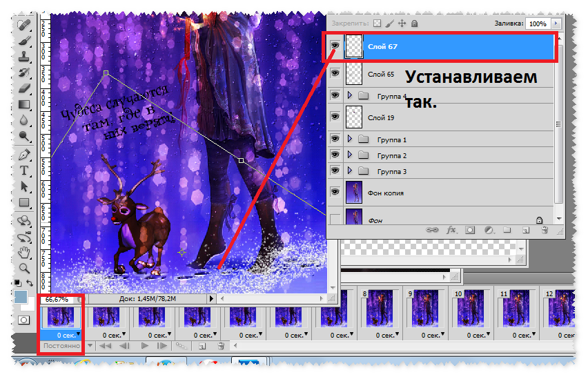Play the animation
The image size is (588, 377).
145,345
